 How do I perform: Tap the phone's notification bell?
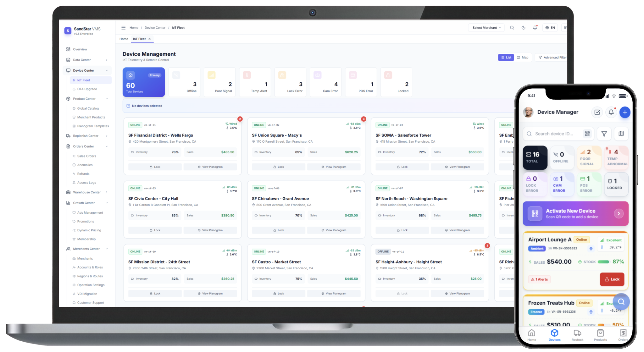pyautogui.click(x=611, y=112)
